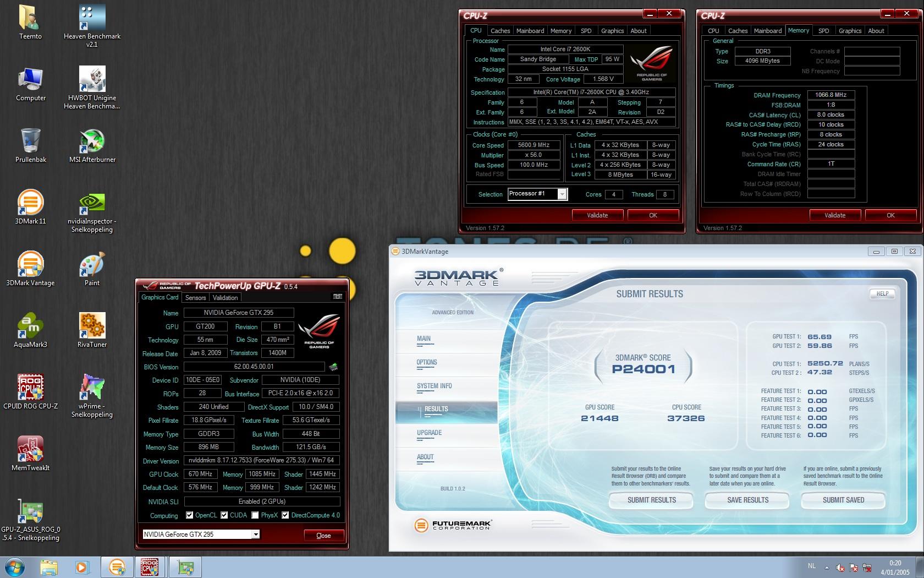The image size is (924, 578).
Task: Select GPU-Z ASUS ROG shortcut icon
Action: pyautogui.click(x=30, y=519)
